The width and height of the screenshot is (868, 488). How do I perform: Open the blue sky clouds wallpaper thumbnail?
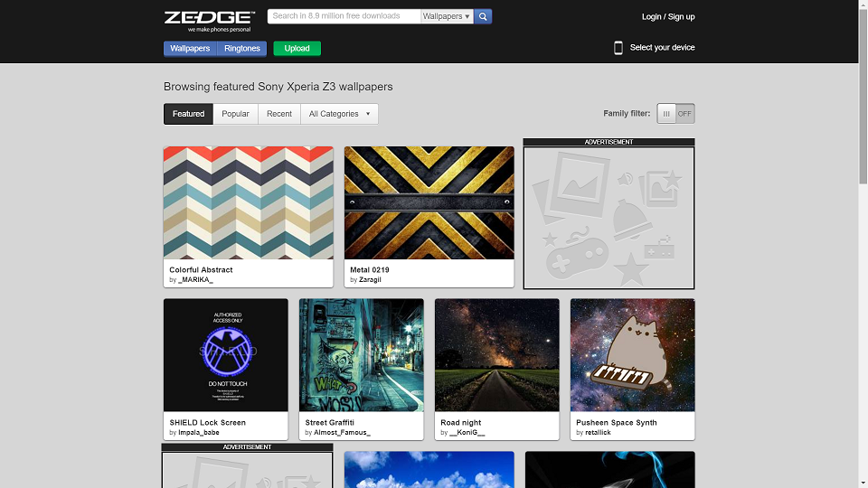pyautogui.click(x=429, y=470)
